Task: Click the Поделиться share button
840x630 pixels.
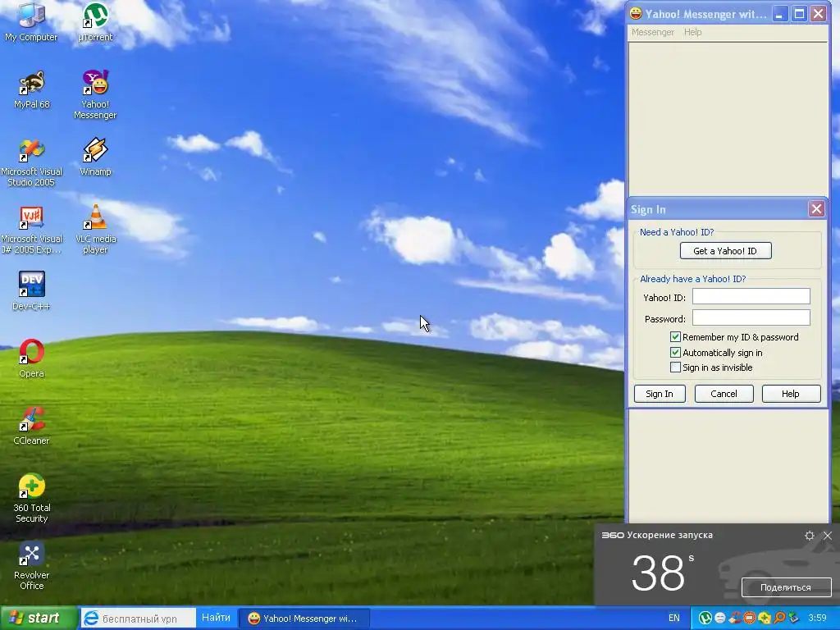Action: coord(786,587)
